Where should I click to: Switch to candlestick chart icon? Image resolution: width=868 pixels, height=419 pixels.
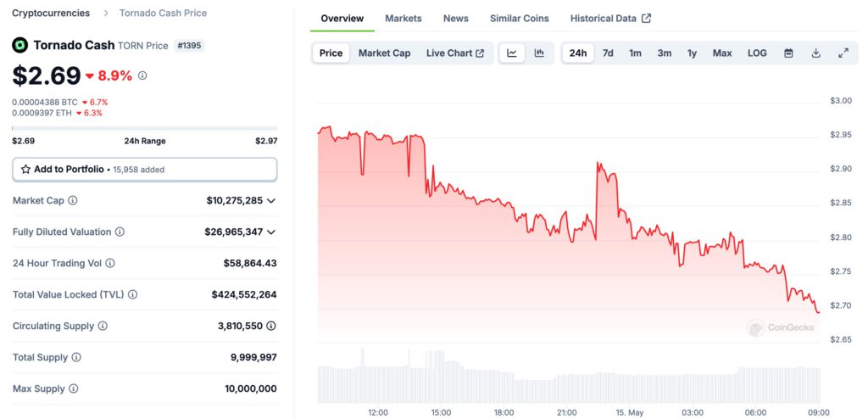point(539,53)
